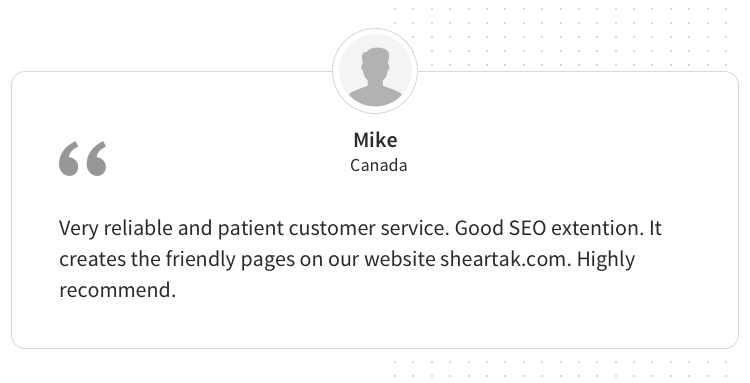Viewport: 750px width, 383px height.
Task: Click the dotted pattern below the card
Action: click(x=560, y=369)
